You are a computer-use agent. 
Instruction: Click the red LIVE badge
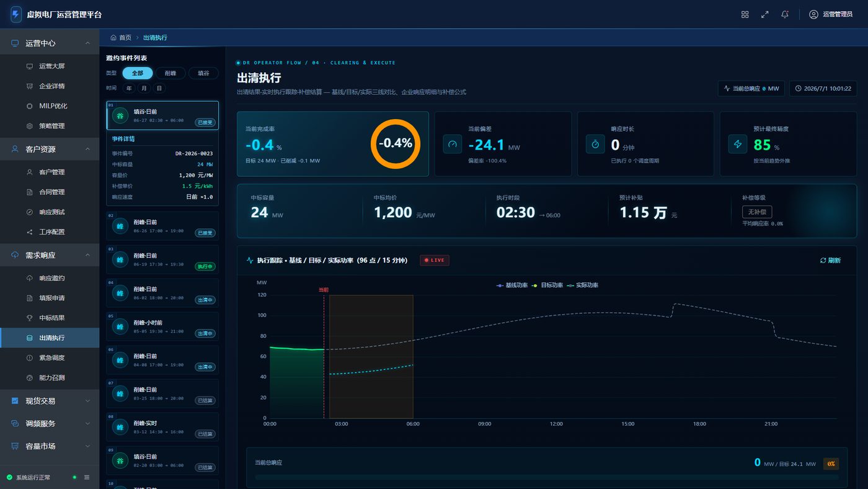pyautogui.click(x=435, y=260)
